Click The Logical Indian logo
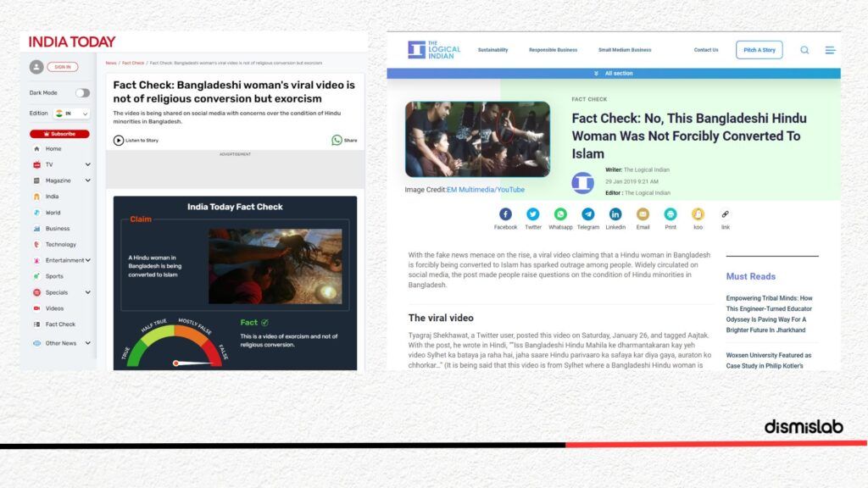The image size is (868, 488). pyautogui.click(x=434, y=50)
